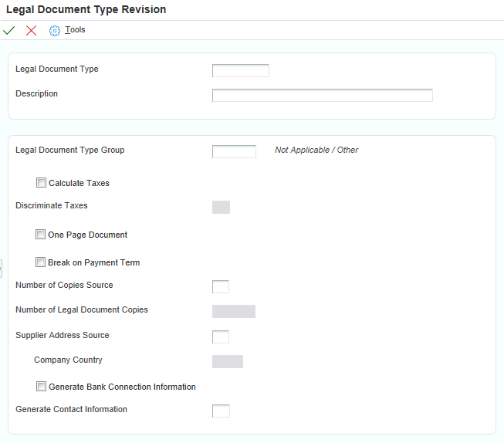The height and width of the screenshot is (443, 504).
Task: Open the Tools menu
Action: coord(75,30)
